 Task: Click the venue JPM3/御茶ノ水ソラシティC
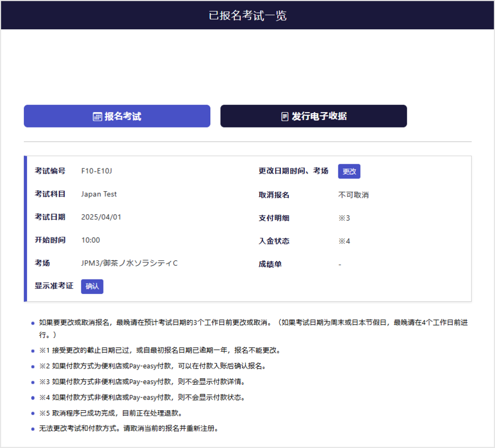coord(130,263)
